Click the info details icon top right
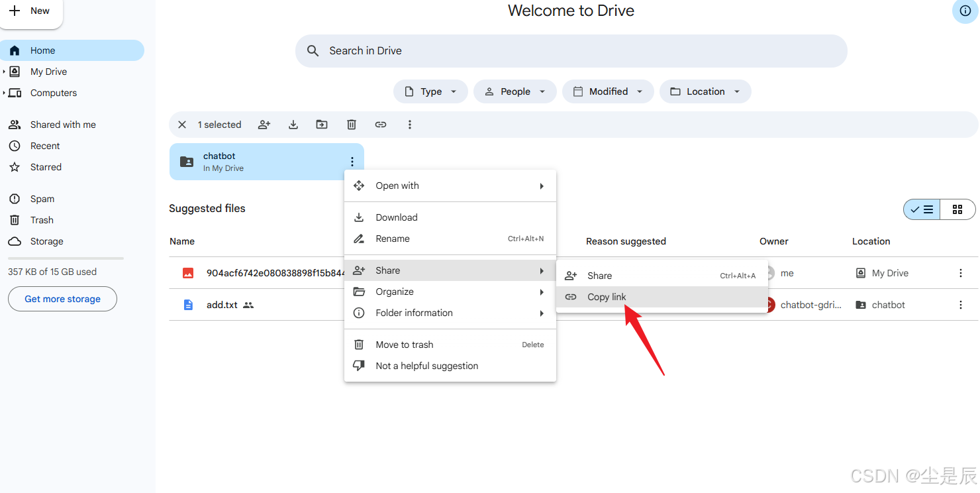Viewport: 980px width, 493px height. (x=965, y=11)
